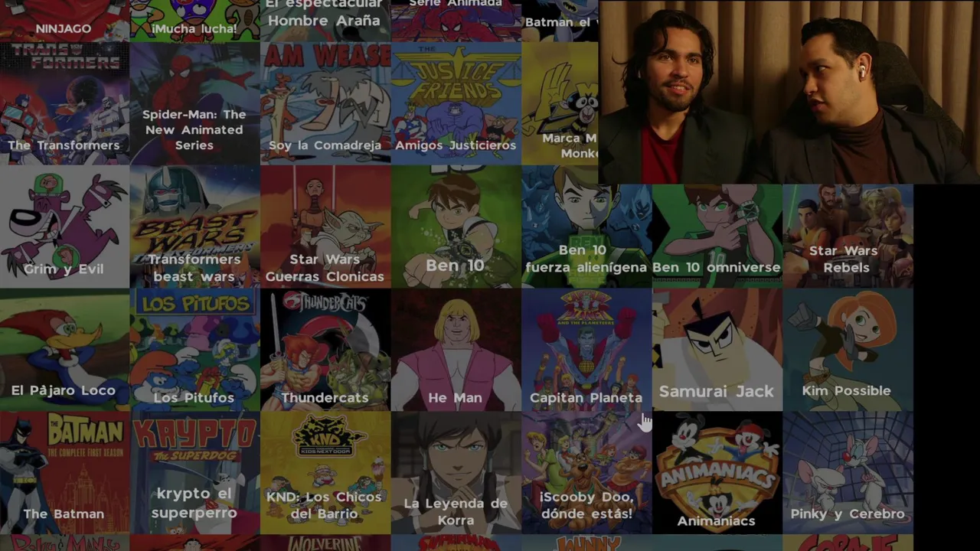980x551 pixels.
Task: Open KND: Los Chicos del Barrio tile
Action: click(325, 473)
